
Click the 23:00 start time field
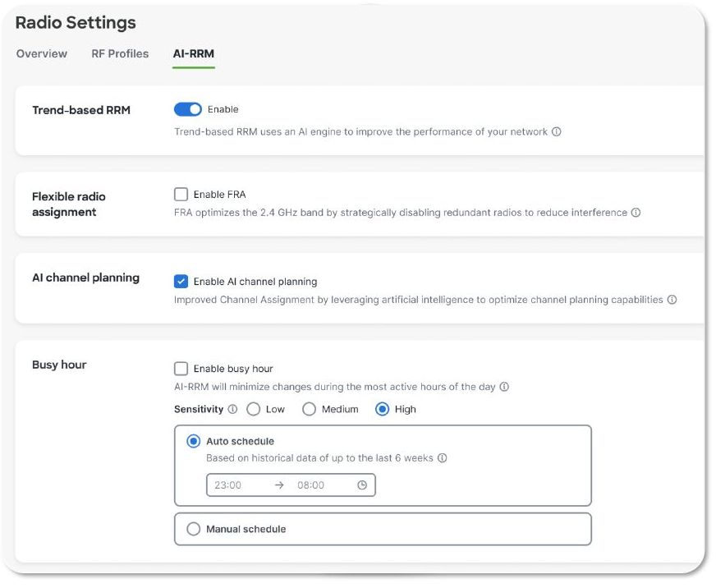pos(229,485)
